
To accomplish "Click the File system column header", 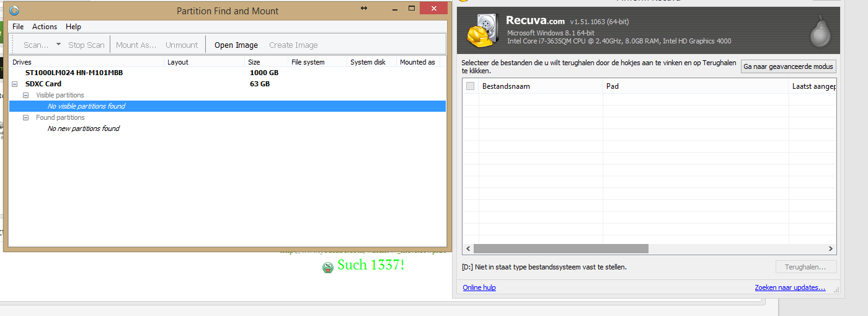I will [317, 62].
